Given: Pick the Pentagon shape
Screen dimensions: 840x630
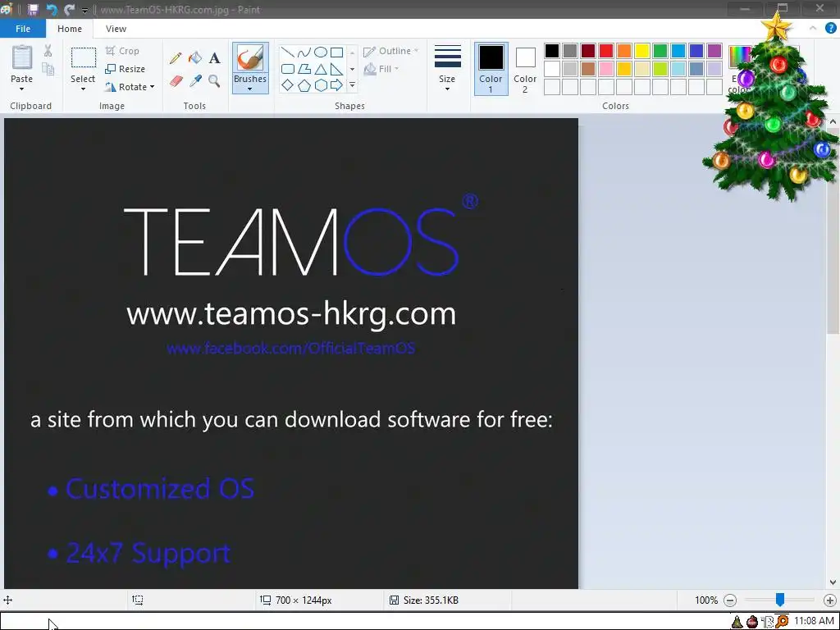Looking at the screenshot, I should [304, 84].
